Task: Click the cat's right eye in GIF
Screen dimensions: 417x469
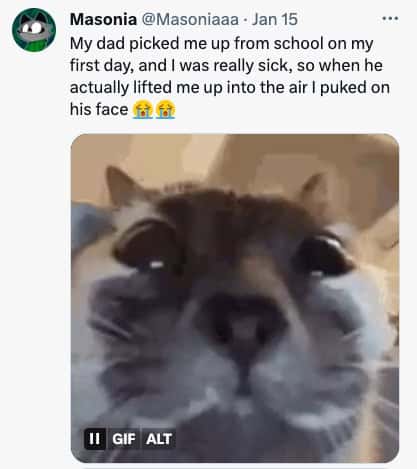Action: [323, 252]
